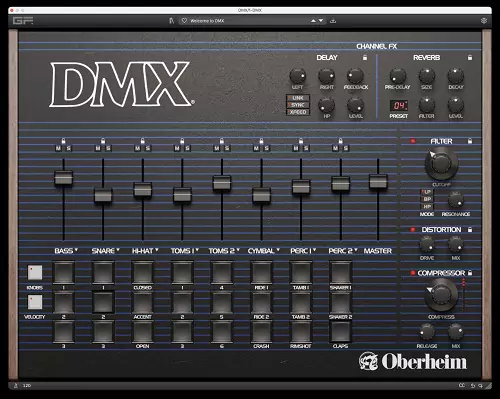Open the Welcome to DMX preset menu
This screenshot has height=399, width=500.
207,21
